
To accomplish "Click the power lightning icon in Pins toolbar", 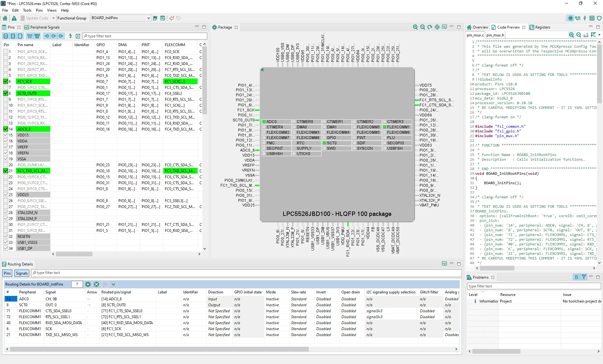I will 70,36.
